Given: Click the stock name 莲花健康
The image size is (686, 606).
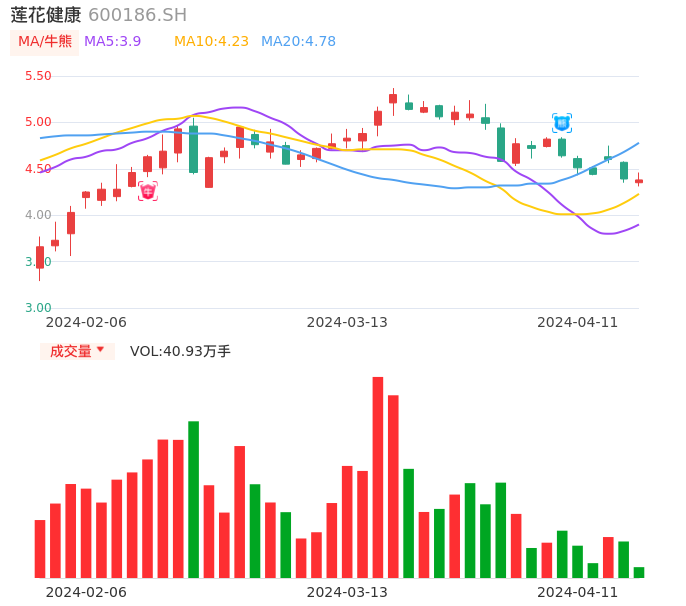Looking at the screenshot, I should (x=46, y=15).
